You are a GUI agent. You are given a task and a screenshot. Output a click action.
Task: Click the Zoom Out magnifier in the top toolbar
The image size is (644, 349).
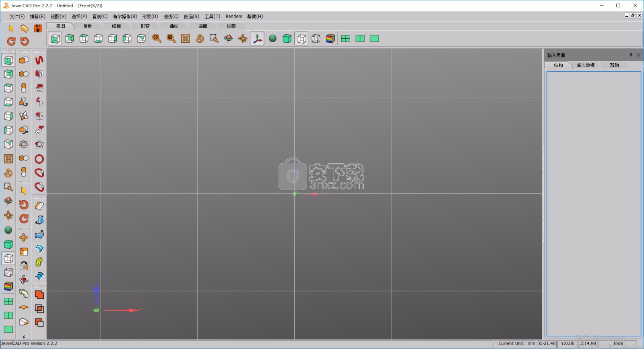pyautogui.click(x=171, y=38)
